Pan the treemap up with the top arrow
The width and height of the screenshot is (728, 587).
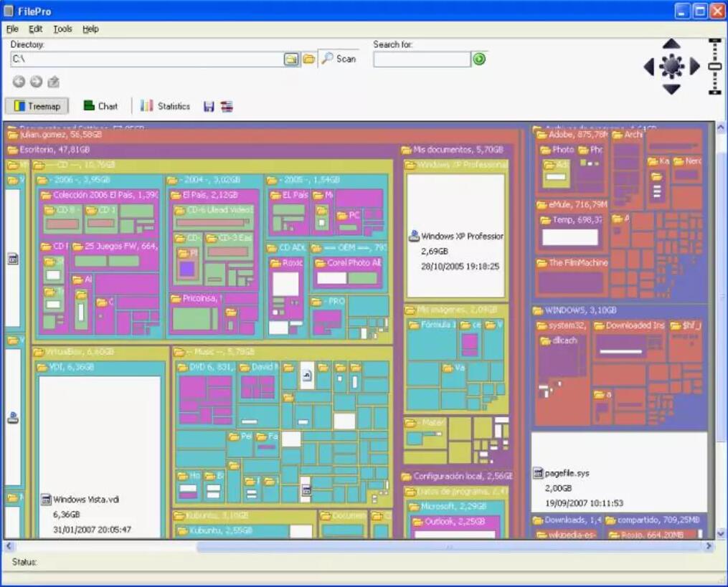tap(671, 44)
